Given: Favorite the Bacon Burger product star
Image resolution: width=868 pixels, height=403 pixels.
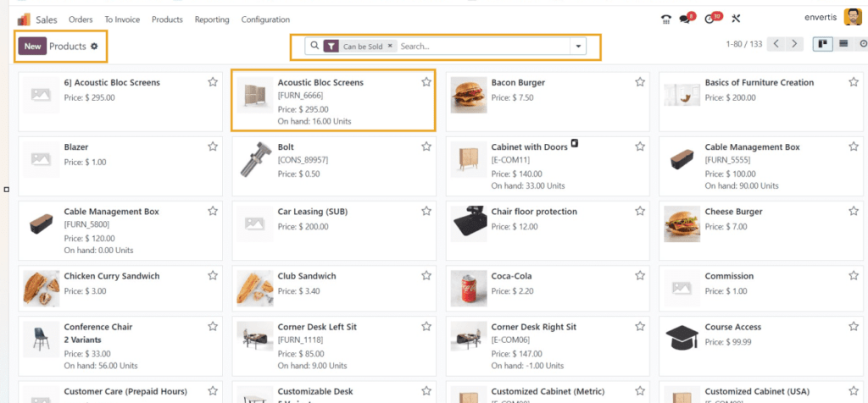Looking at the screenshot, I should point(640,82).
